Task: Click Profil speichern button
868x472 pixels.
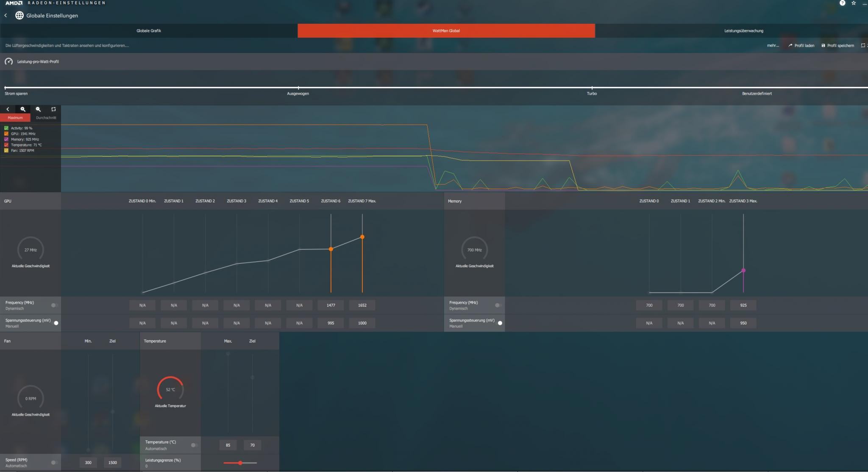Action: [x=837, y=45]
